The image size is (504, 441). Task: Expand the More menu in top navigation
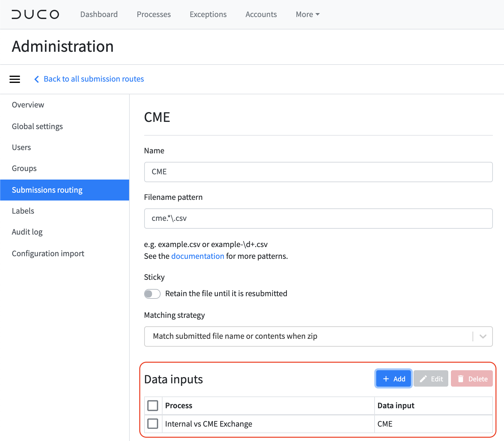click(x=308, y=14)
